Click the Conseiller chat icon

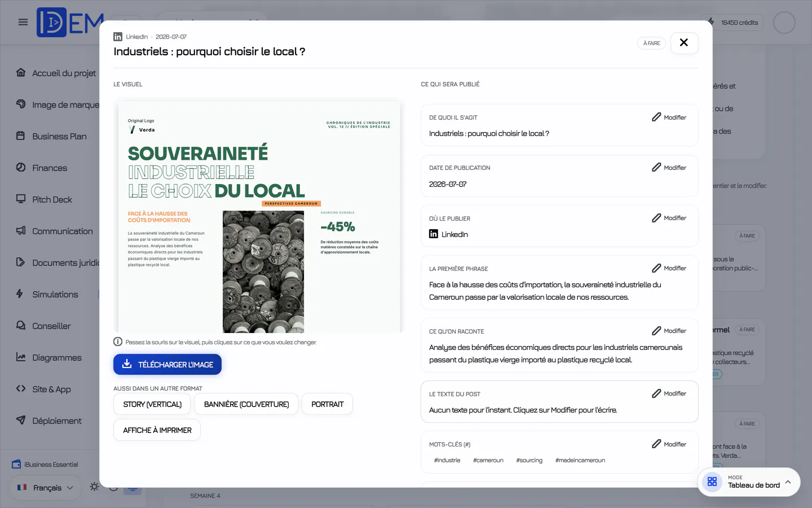(x=21, y=325)
